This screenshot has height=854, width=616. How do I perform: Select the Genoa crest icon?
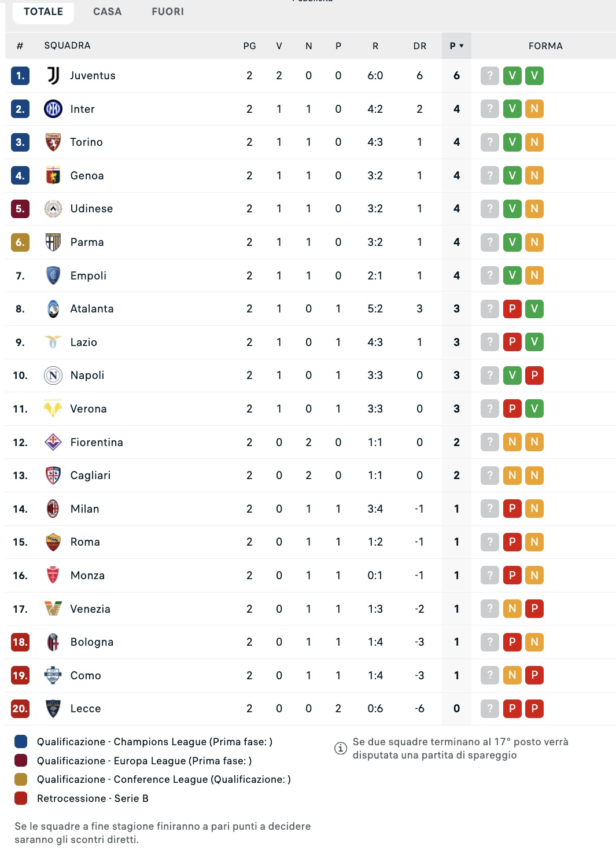53,175
